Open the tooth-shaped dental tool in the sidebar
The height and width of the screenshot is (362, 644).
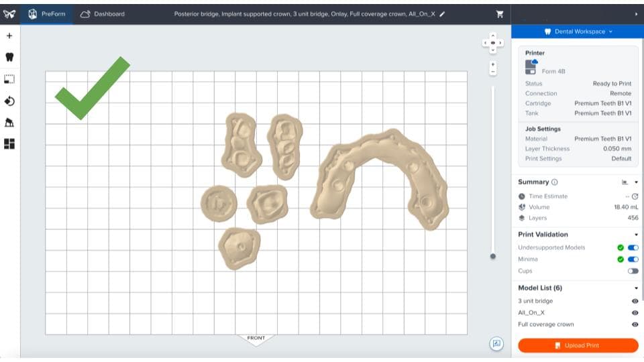point(9,58)
